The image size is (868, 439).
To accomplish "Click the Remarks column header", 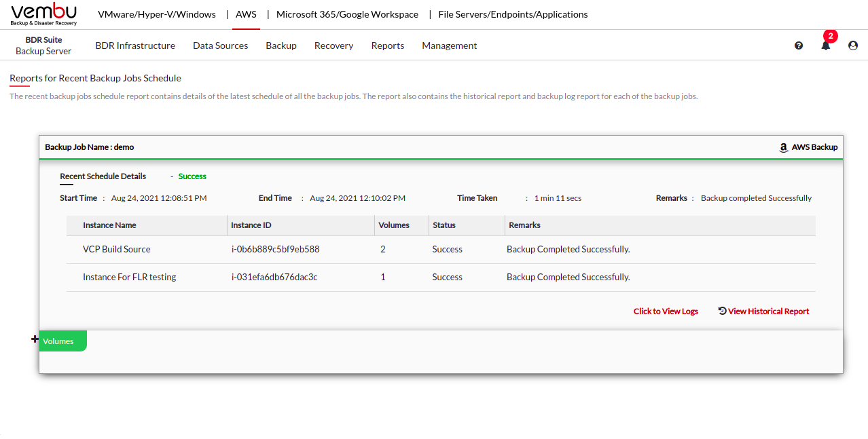I will [525, 225].
